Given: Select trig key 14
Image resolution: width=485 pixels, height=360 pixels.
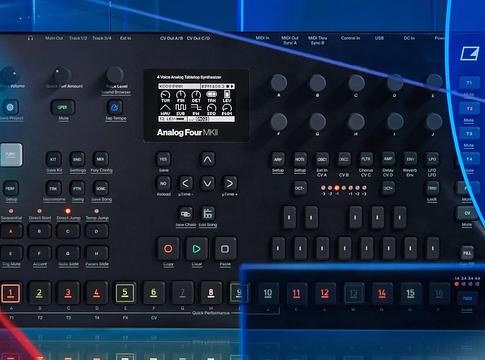Looking at the screenshot, I should 382,293.
